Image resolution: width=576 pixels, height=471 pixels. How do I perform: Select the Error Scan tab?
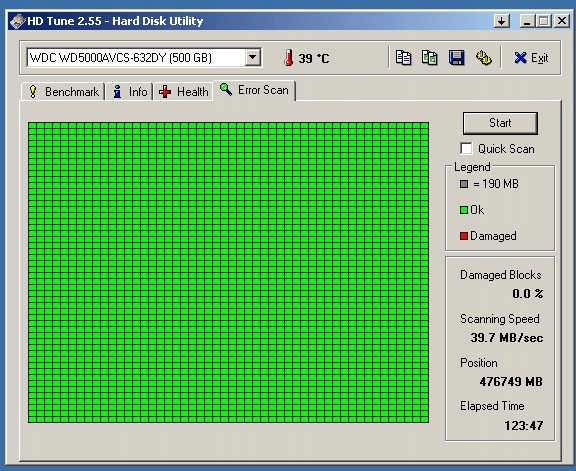click(x=254, y=90)
